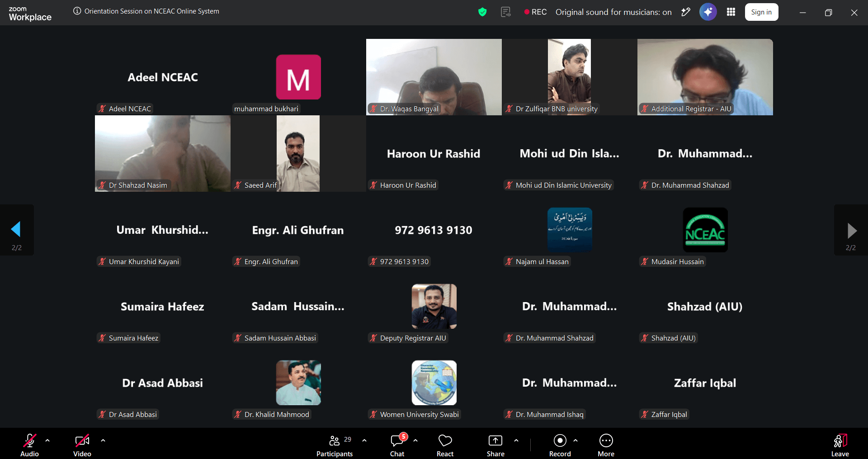Open the AI Companion sparkle icon

coord(708,12)
